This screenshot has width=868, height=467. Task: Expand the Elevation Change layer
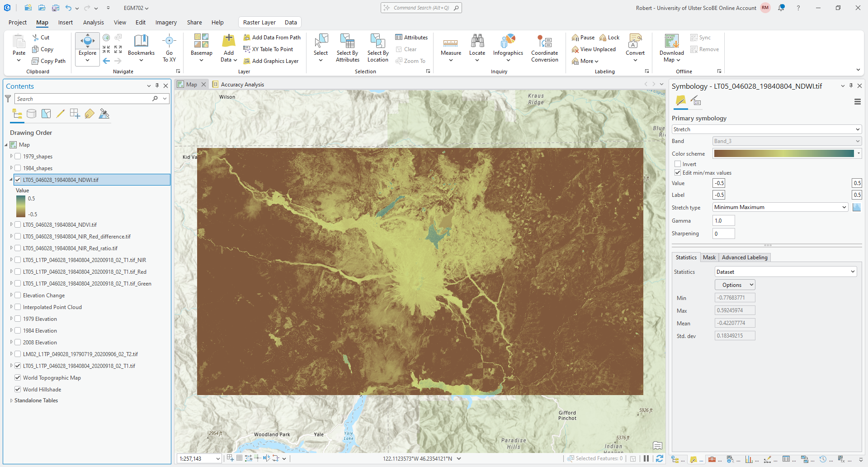tap(11, 295)
